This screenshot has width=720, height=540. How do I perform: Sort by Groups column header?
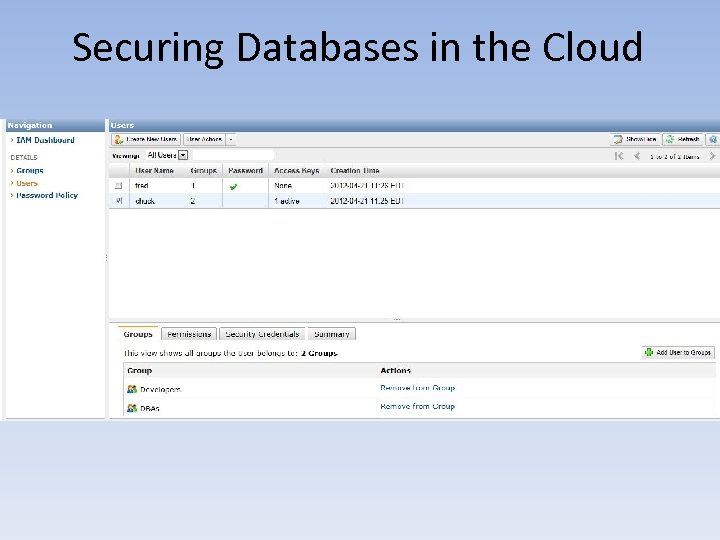(x=203, y=171)
